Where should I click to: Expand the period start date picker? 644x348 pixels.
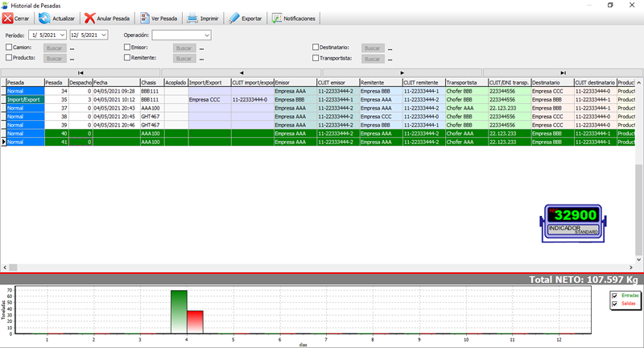(61, 35)
